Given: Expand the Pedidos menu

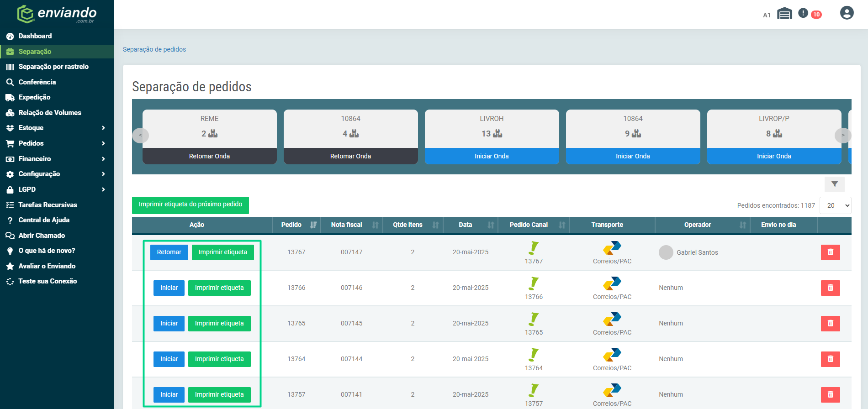Looking at the screenshot, I should click(57, 143).
